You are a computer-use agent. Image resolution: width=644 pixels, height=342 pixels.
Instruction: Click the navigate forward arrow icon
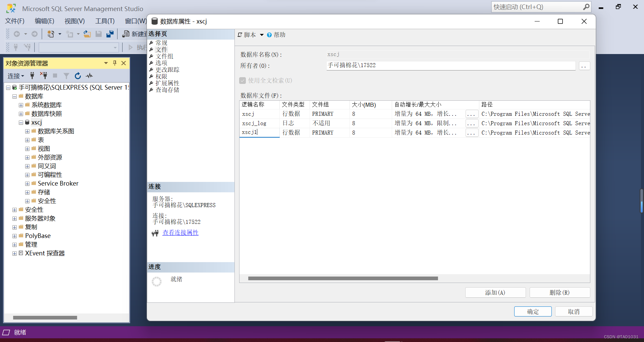(x=35, y=34)
